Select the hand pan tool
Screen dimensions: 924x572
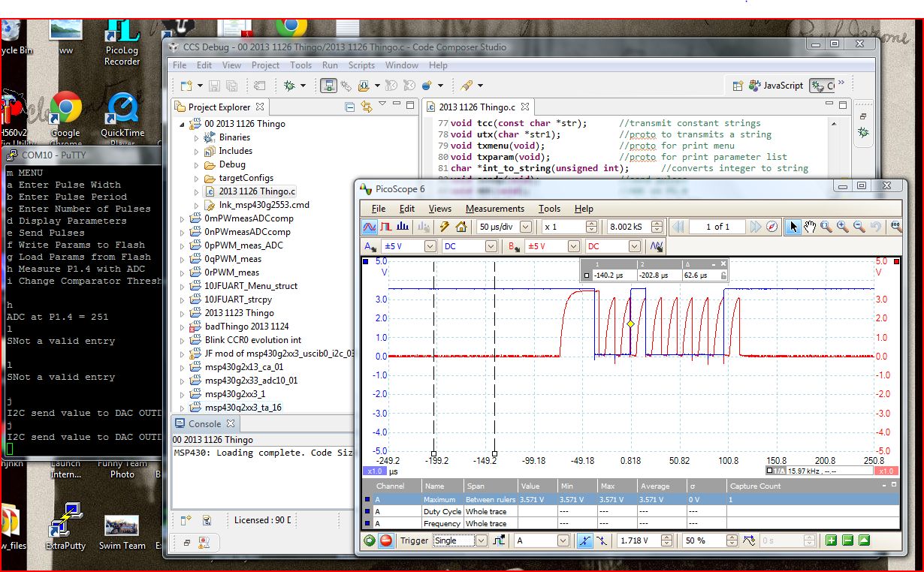pos(810,226)
